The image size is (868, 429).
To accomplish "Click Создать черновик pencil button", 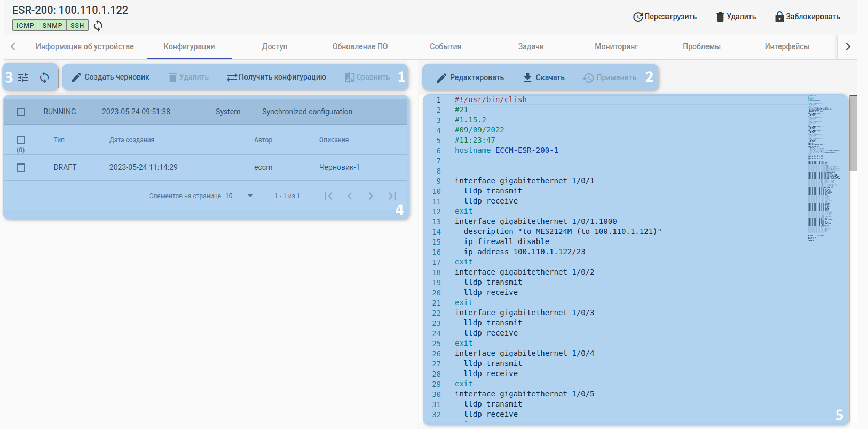I will (111, 77).
